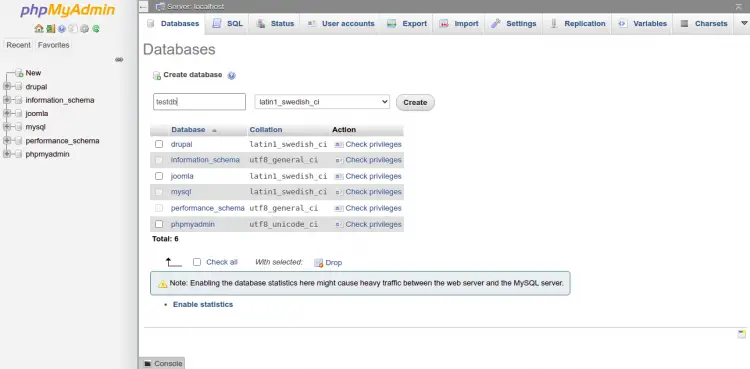750x369 pixels.
Task: Expand the performance_schema tree node
Action: click(7, 141)
